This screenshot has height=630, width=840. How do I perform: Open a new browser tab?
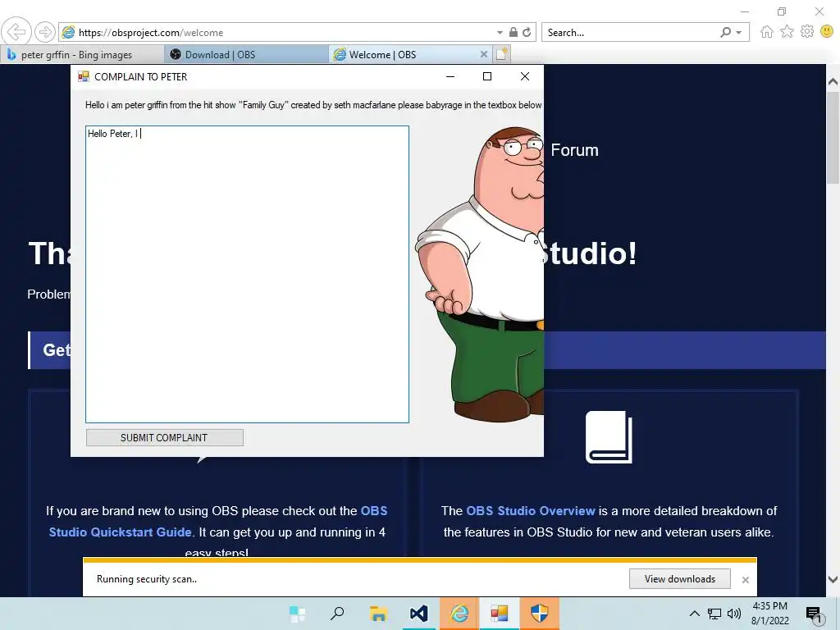tap(502, 54)
